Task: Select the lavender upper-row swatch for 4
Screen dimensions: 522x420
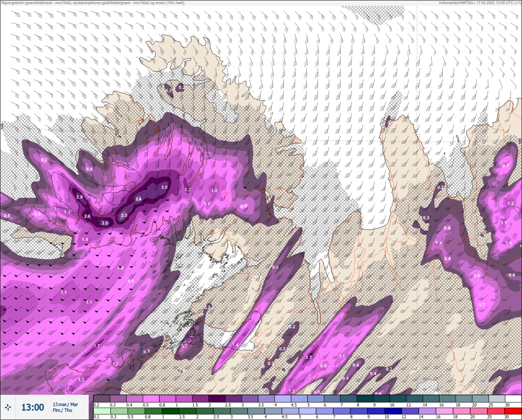Action: pos(283,398)
